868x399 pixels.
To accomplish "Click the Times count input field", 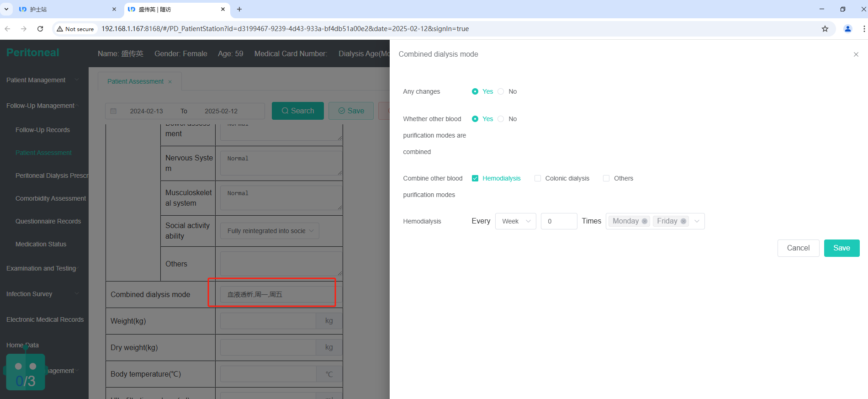I will click(559, 221).
